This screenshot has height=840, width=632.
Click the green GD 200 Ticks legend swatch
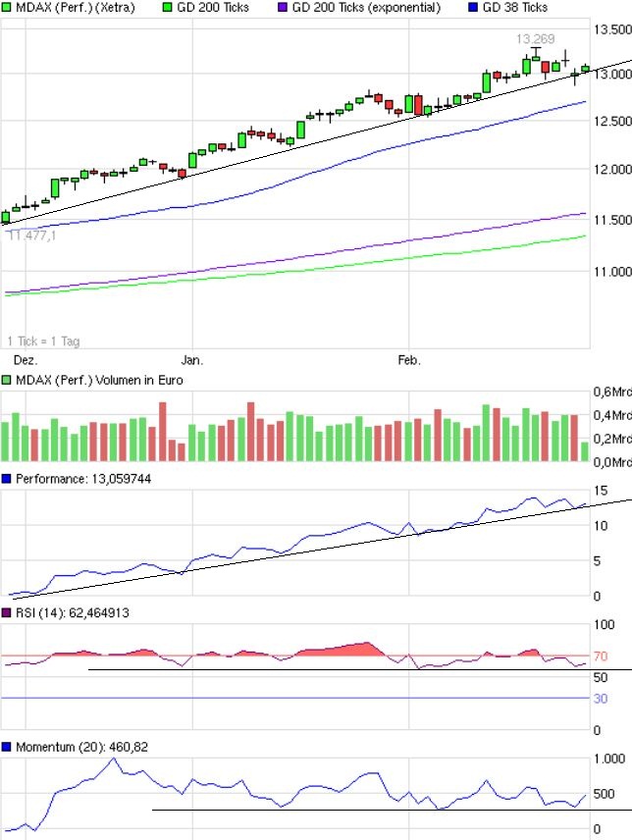167,8
